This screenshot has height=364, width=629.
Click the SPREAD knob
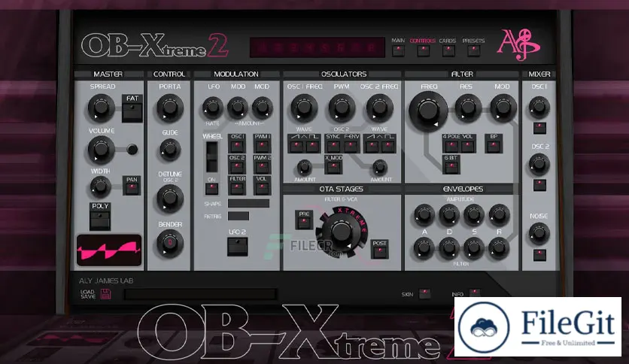101,108
